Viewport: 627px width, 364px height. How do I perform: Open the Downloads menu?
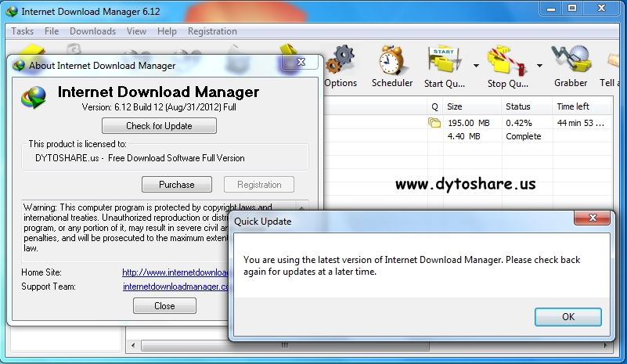tap(93, 31)
